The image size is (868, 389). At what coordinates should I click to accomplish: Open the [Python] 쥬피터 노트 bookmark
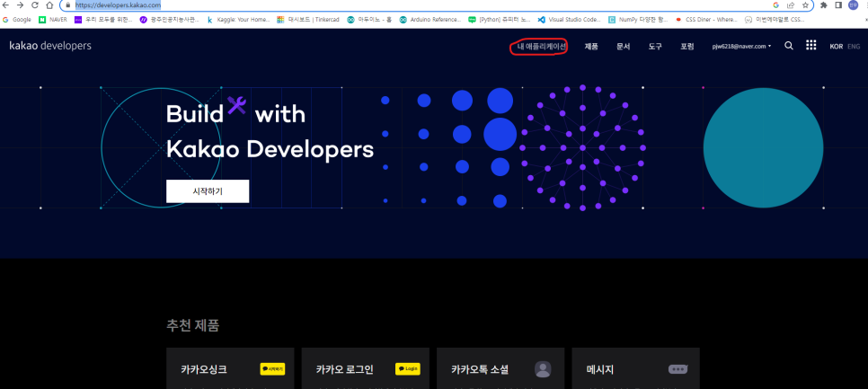point(500,20)
